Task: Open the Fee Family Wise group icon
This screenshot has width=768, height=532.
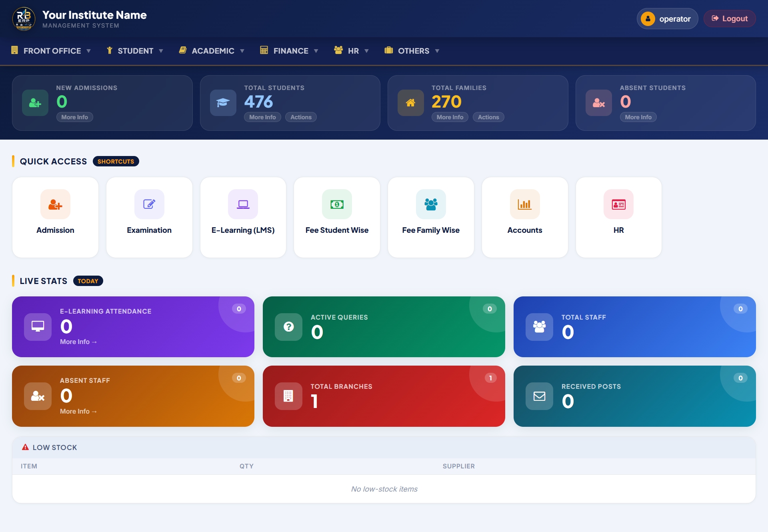Action: pyautogui.click(x=431, y=204)
